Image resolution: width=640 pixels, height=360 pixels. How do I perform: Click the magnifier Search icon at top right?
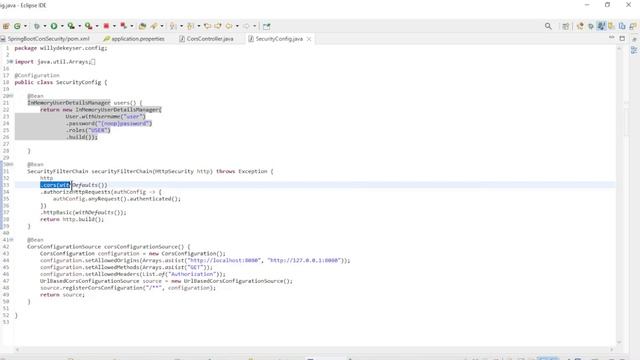(548, 26)
